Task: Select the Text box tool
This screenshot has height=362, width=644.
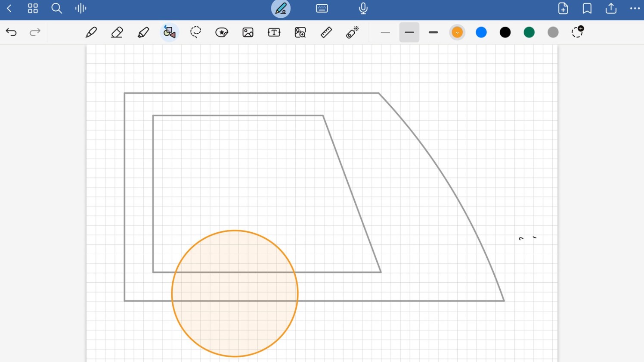Action: pos(274,32)
